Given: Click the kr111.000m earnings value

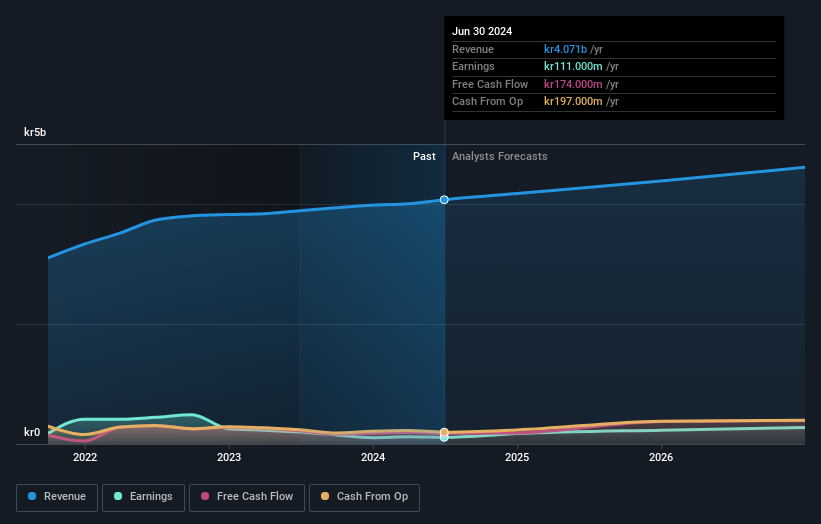Looking at the screenshot, I should [x=573, y=66].
